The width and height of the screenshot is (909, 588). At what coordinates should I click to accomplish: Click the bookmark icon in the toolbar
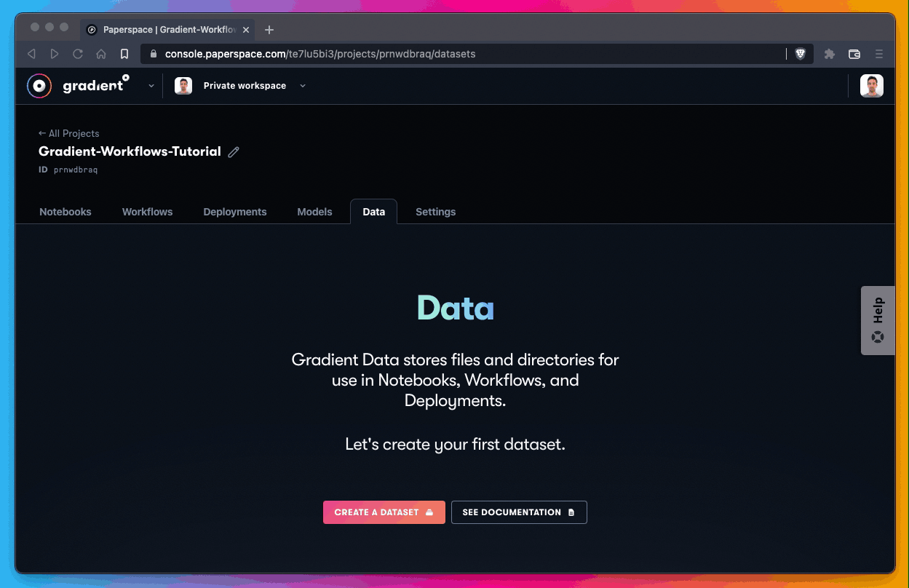[x=124, y=53]
